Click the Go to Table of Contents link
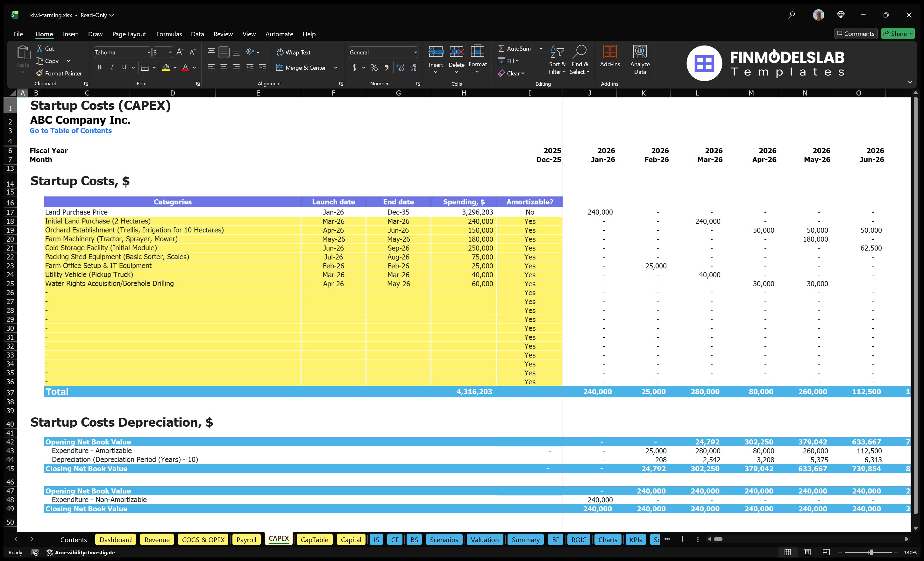Image resolution: width=924 pixels, height=561 pixels. pos(70,131)
